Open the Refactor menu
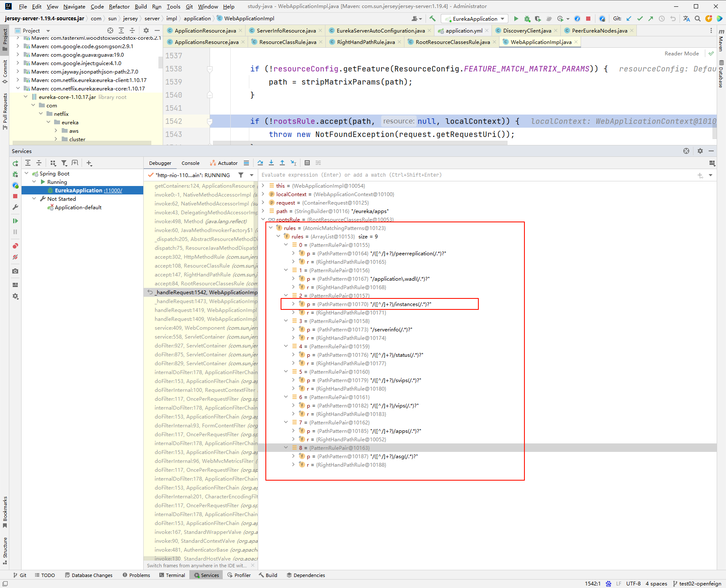 coord(119,6)
